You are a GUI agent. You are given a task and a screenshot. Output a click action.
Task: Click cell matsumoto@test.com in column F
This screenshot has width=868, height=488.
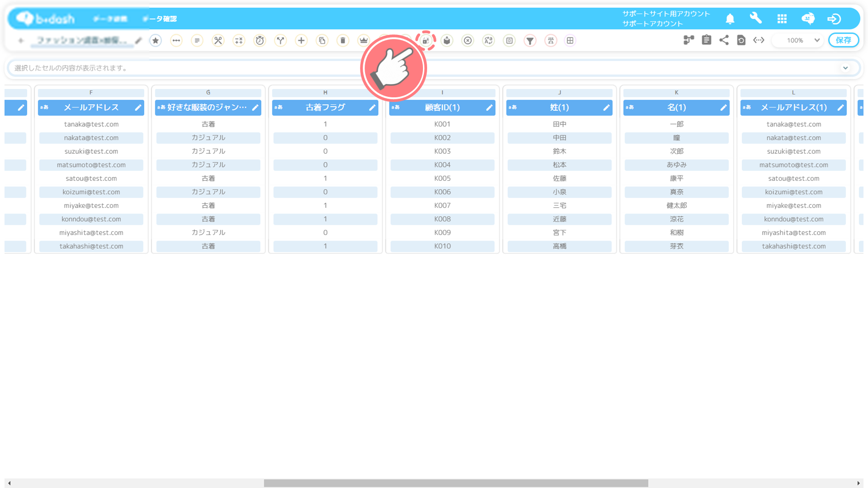point(91,165)
